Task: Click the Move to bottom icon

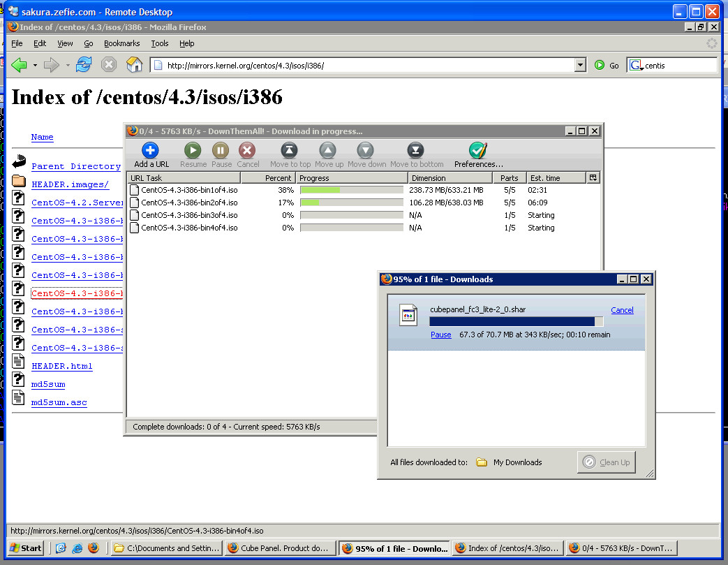Action: 416,151
